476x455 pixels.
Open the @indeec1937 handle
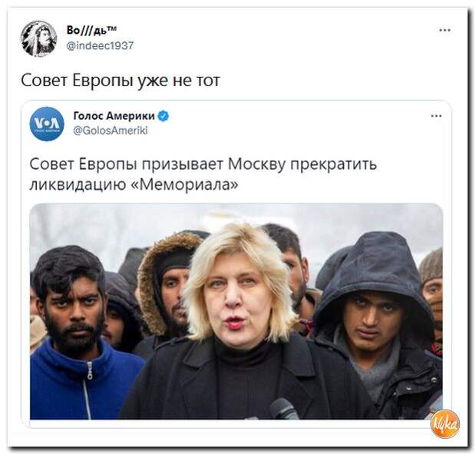click(100, 45)
